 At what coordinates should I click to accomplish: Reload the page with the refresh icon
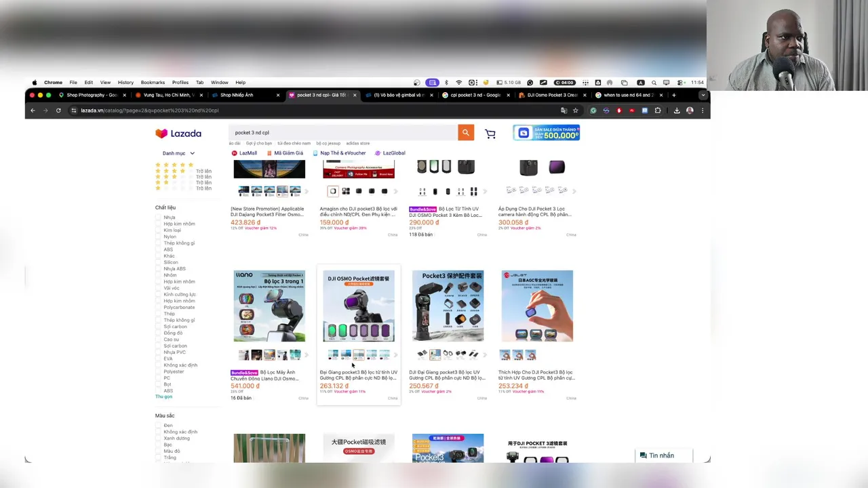[58, 110]
